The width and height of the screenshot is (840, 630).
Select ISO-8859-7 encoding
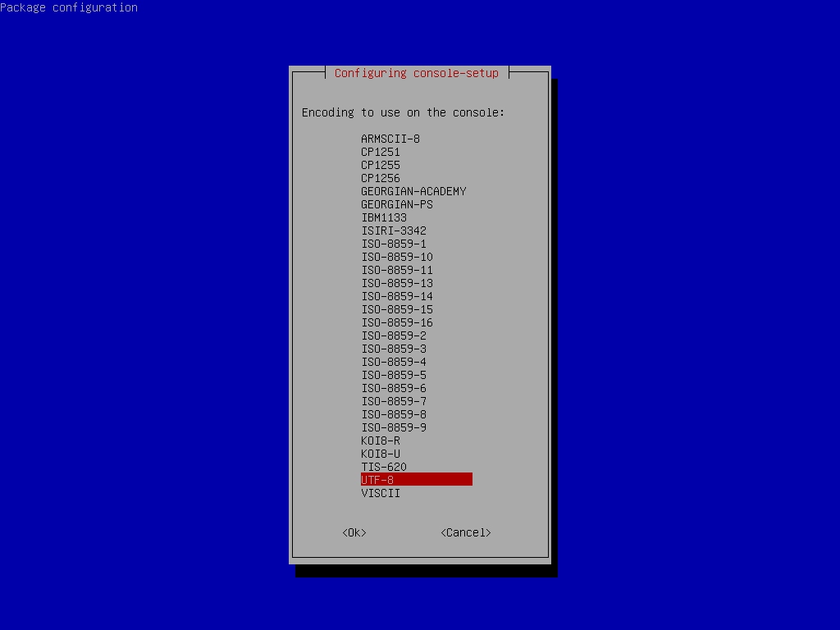pyautogui.click(x=394, y=401)
